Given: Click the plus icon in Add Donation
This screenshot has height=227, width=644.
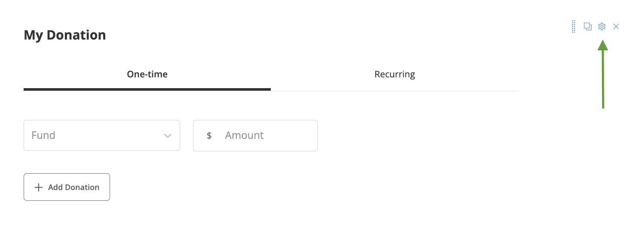Looking at the screenshot, I should (39, 187).
